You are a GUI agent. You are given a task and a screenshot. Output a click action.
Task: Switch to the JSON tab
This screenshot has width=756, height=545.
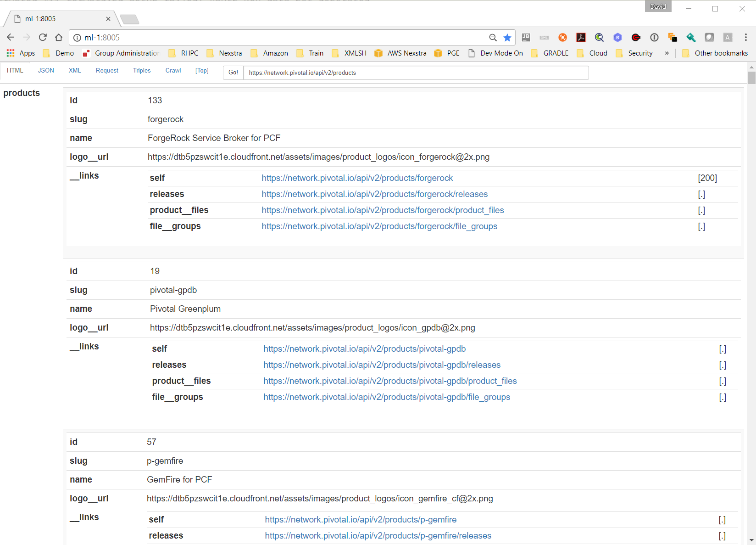coord(46,71)
